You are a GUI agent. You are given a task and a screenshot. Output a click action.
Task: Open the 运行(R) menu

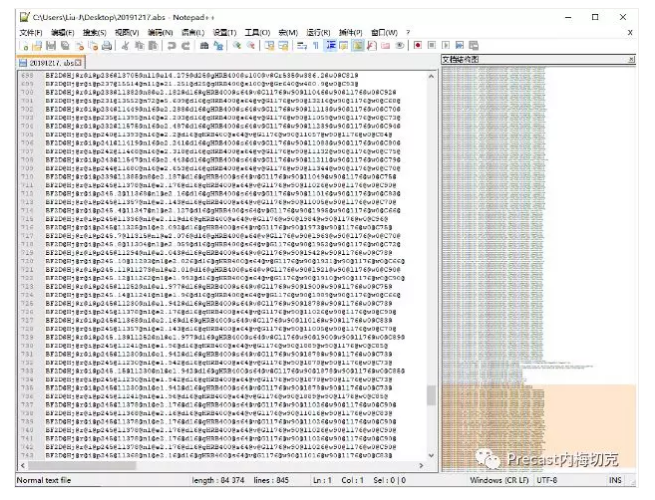point(318,33)
